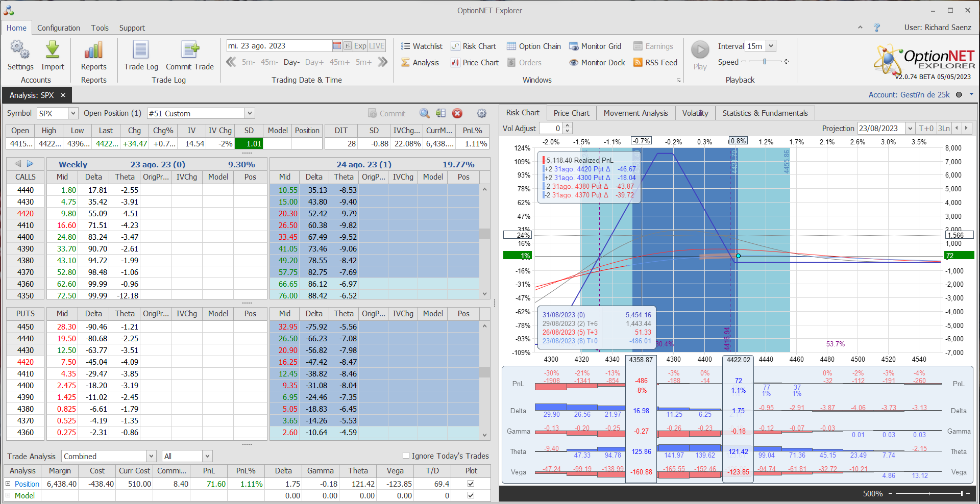
Task: Open the Monitor Grid window
Action: 595,46
